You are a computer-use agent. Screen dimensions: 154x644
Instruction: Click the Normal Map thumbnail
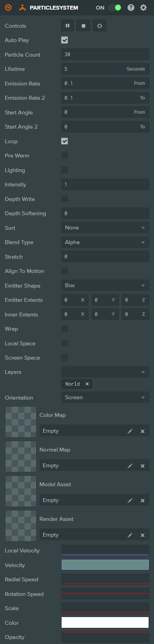tap(21, 457)
